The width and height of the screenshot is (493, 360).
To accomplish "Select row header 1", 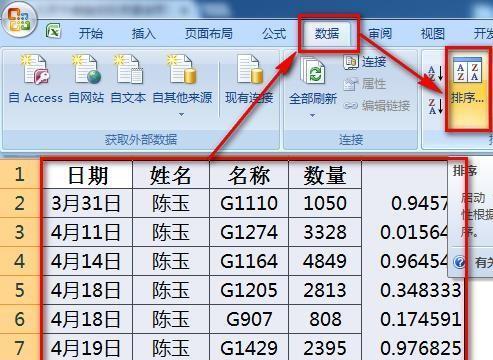I will coord(20,174).
